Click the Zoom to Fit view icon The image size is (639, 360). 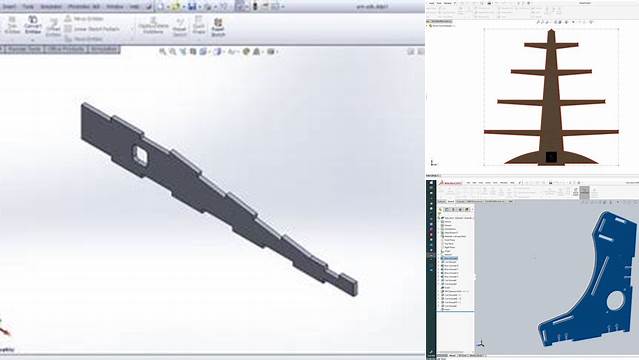(163, 51)
